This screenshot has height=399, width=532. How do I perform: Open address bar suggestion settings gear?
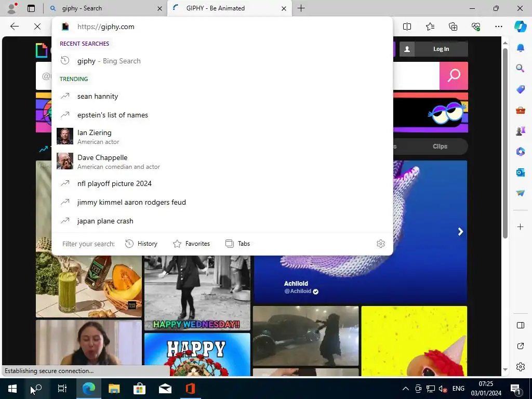[381, 244]
